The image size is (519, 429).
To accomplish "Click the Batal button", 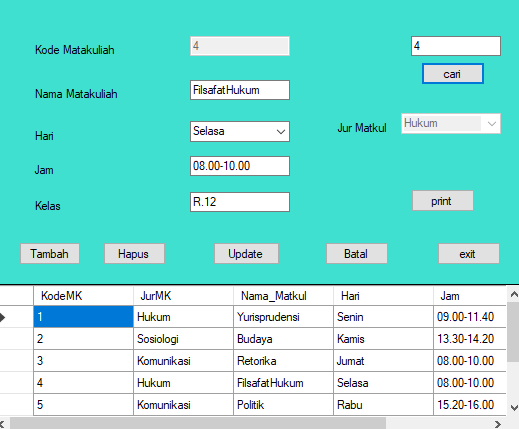I will (x=357, y=254).
